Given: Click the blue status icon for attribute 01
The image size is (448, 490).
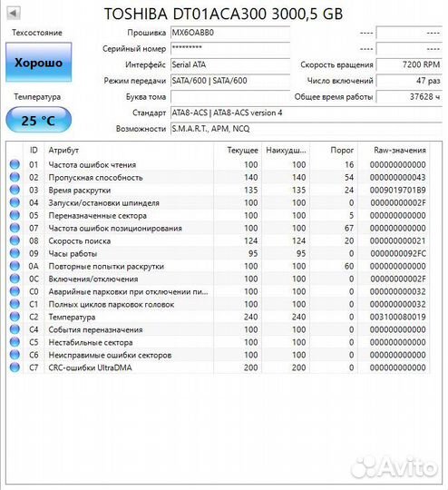Looking at the screenshot, I should click(15, 164).
